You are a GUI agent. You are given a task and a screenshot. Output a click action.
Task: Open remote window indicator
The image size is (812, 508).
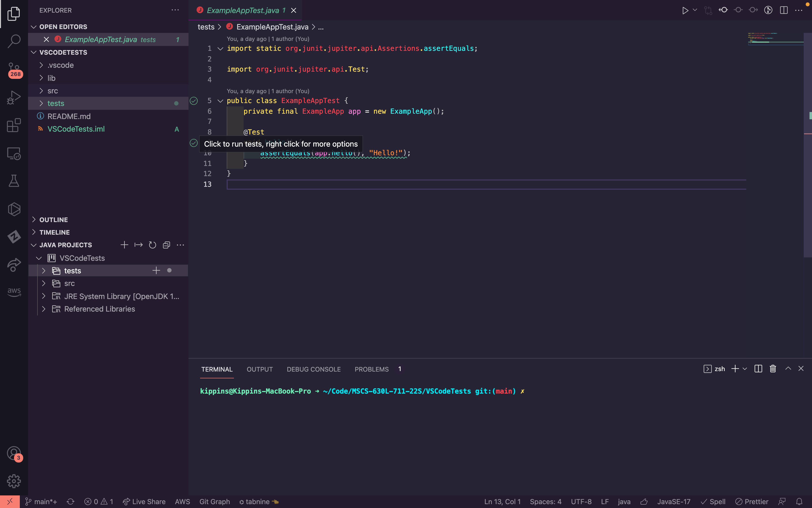click(x=10, y=502)
